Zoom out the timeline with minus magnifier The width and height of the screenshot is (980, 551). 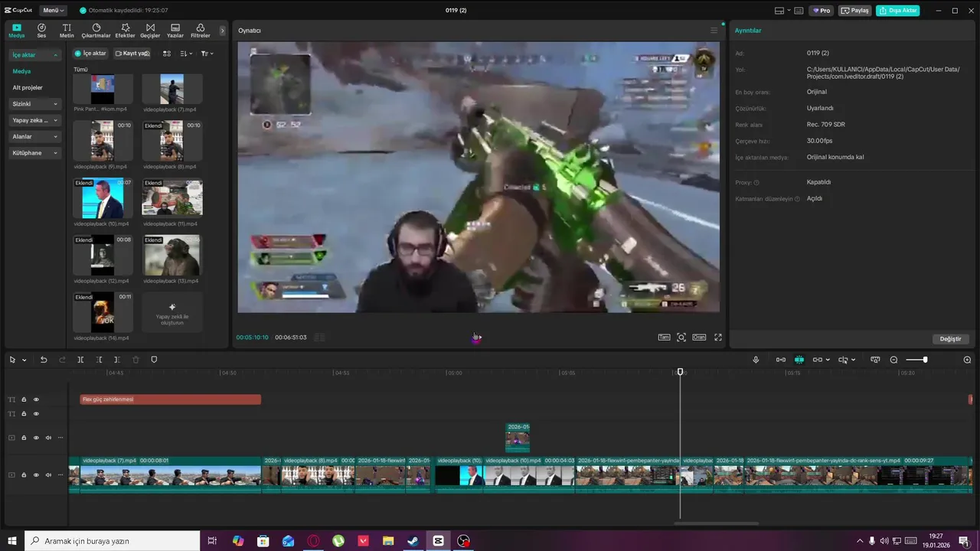pos(893,360)
